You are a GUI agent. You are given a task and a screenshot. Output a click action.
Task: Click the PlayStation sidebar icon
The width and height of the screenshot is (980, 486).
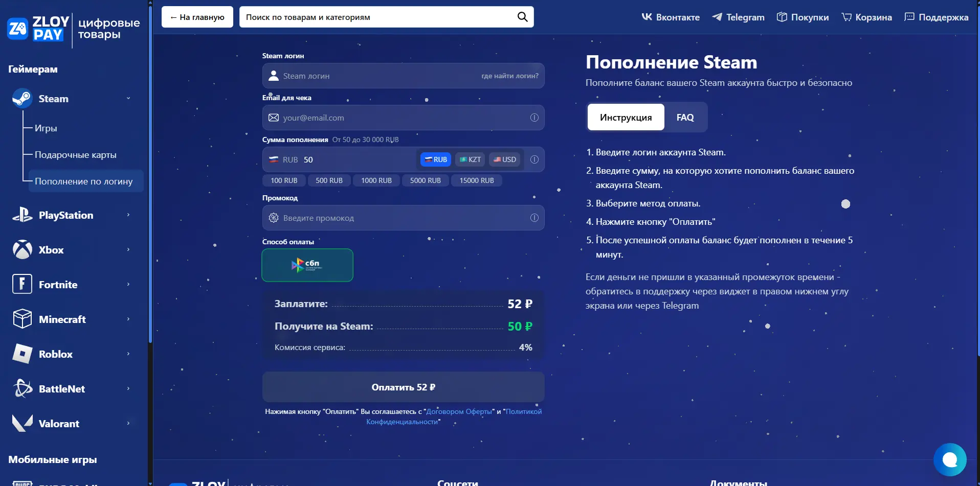click(22, 215)
